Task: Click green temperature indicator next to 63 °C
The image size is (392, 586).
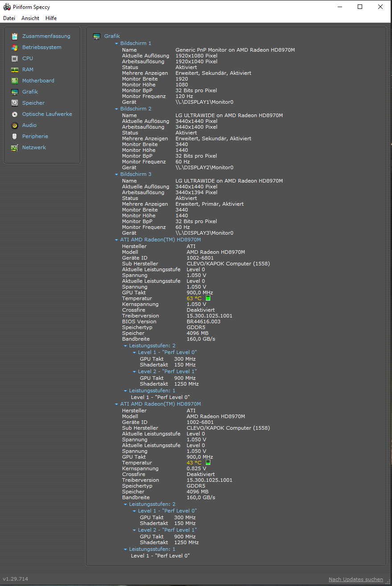Action: pyautogui.click(x=208, y=298)
